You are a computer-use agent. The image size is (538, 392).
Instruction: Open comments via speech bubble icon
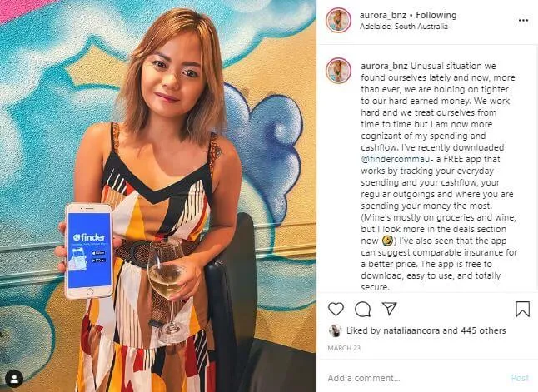[x=362, y=310]
